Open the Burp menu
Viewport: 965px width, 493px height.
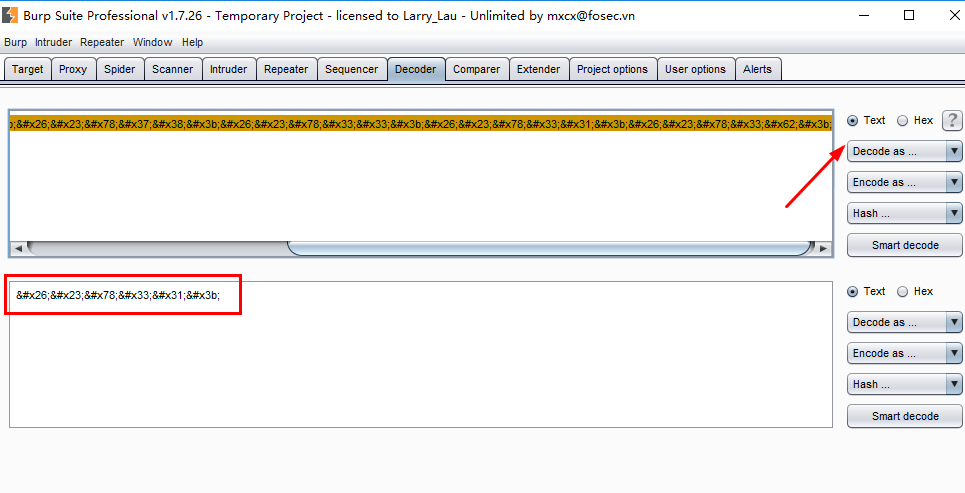[x=15, y=42]
